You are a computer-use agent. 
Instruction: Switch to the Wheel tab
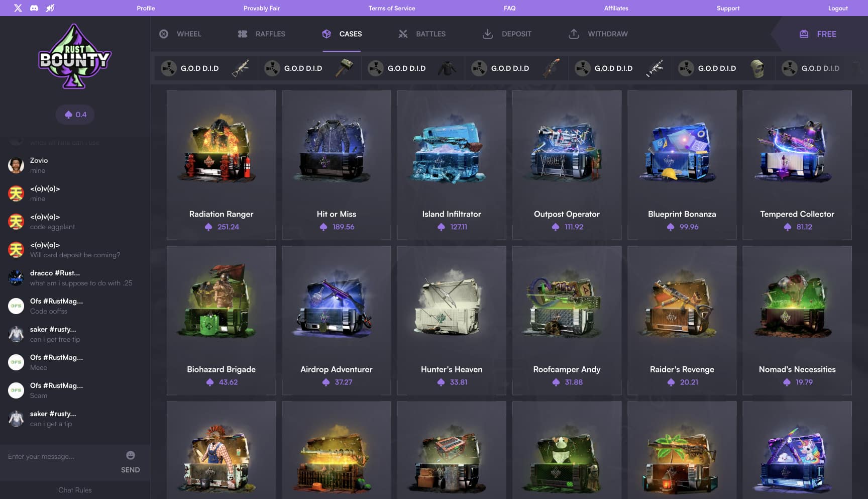tap(180, 34)
